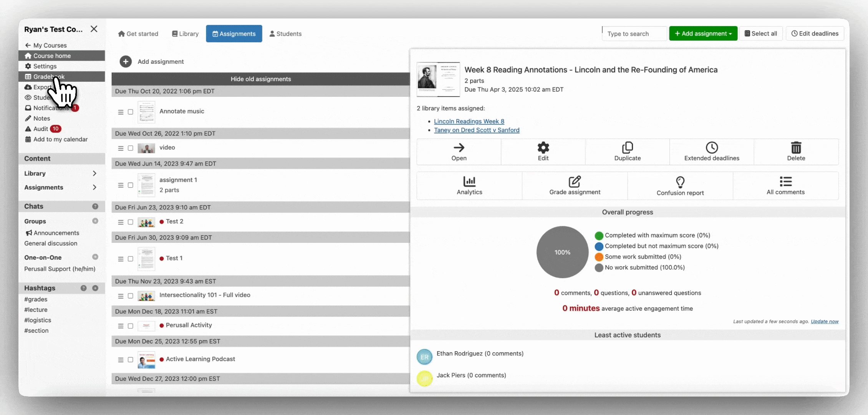This screenshot has width=868, height=415.
Task: Check the Annotate music assignment checkbox
Action: click(131, 112)
